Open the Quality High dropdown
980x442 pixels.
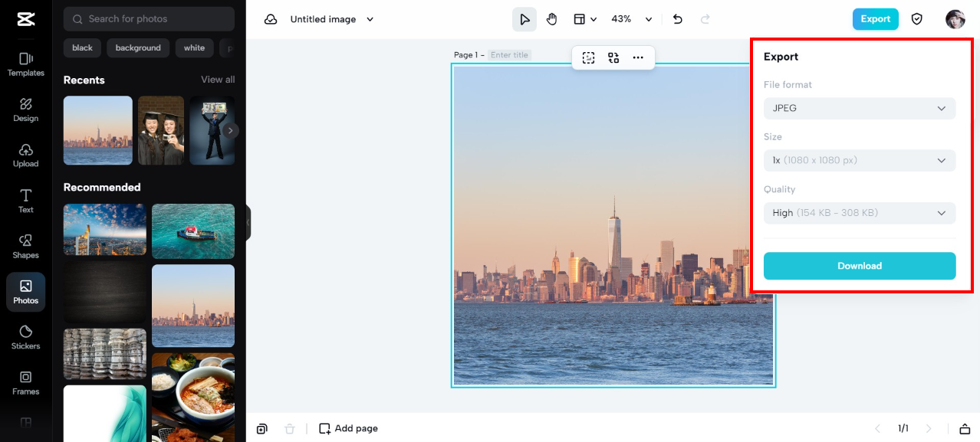(860, 212)
